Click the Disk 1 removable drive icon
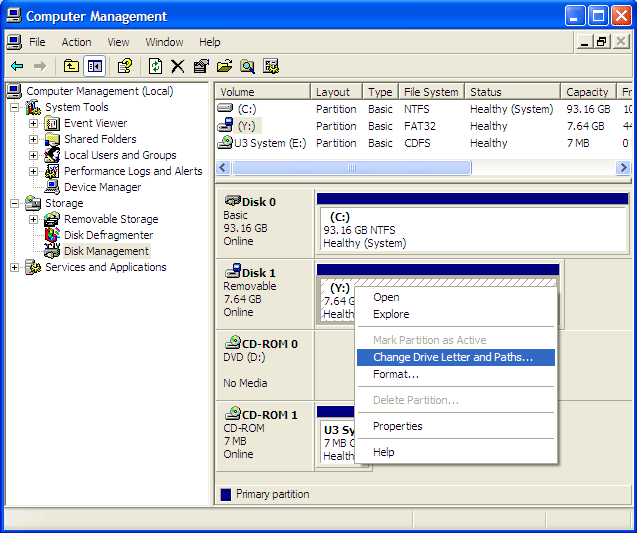The height and width of the screenshot is (533, 637). pos(232,271)
